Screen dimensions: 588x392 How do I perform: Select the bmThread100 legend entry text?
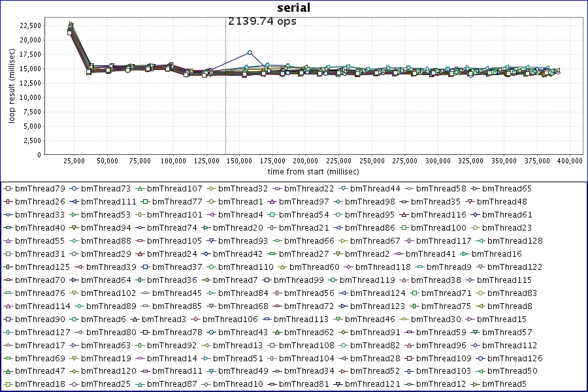point(441,228)
